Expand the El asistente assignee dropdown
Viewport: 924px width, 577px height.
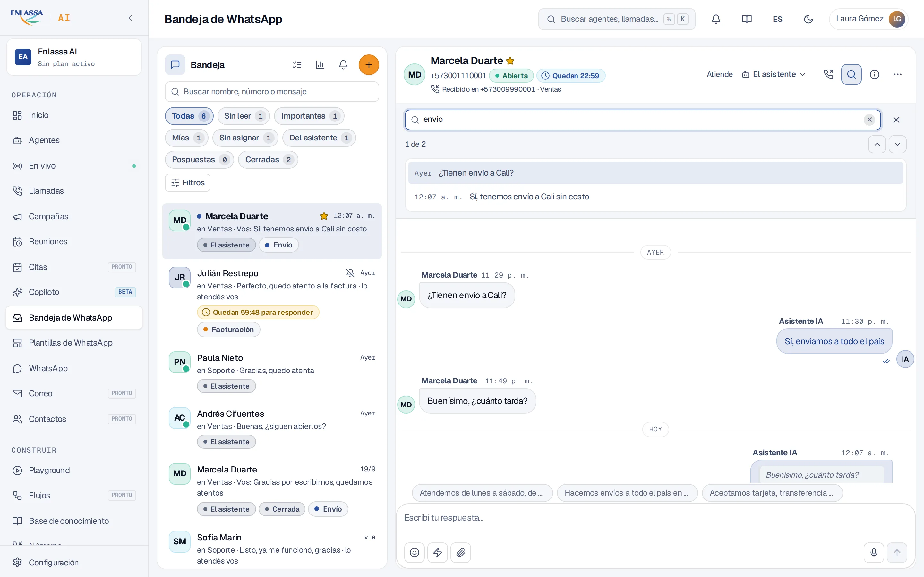(x=773, y=74)
